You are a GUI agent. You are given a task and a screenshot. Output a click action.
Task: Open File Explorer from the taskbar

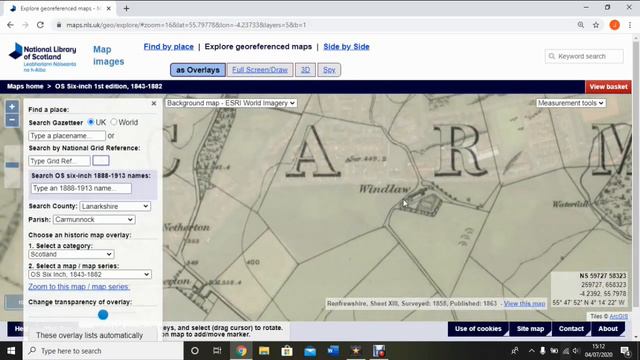tap(264, 351)
